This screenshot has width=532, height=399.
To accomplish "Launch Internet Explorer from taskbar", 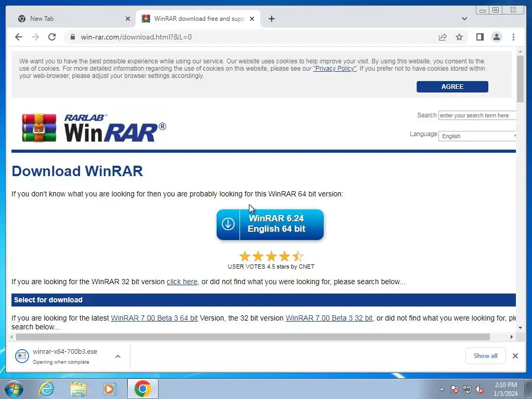I will click(x=46, y=389).
